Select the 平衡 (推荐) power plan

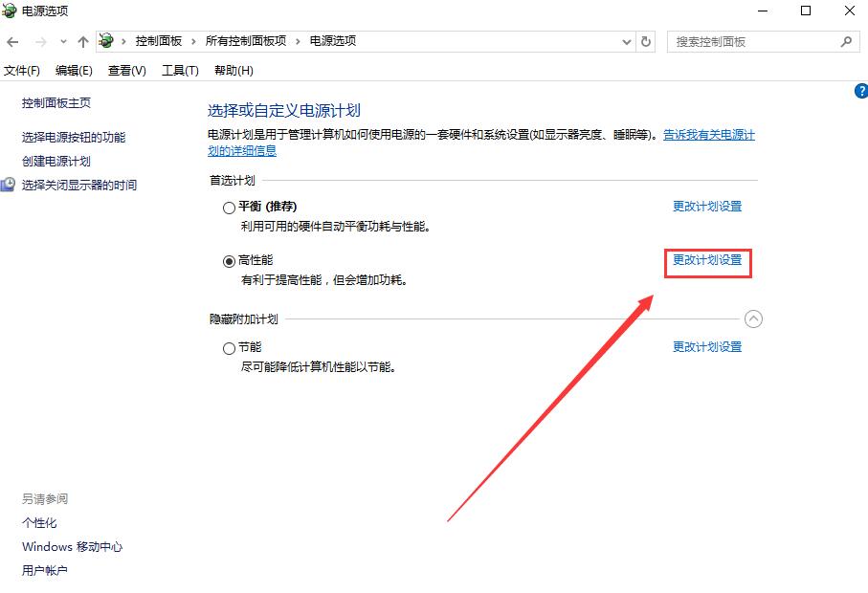point(230,208)
